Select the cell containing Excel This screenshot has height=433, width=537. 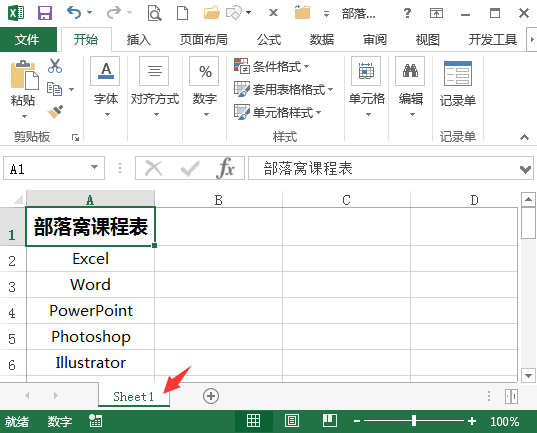tap(90, 259)
